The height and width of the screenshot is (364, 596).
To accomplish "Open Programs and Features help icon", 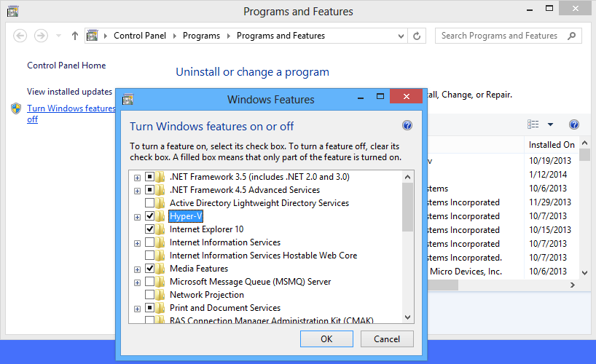I will (573, 124).
